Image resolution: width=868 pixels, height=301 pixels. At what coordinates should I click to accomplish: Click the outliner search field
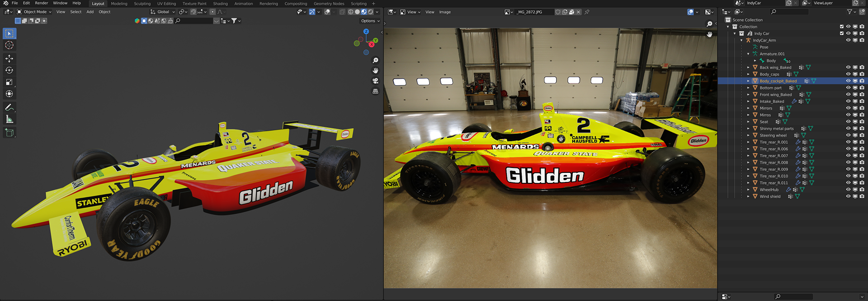click(x=790, y=12)
